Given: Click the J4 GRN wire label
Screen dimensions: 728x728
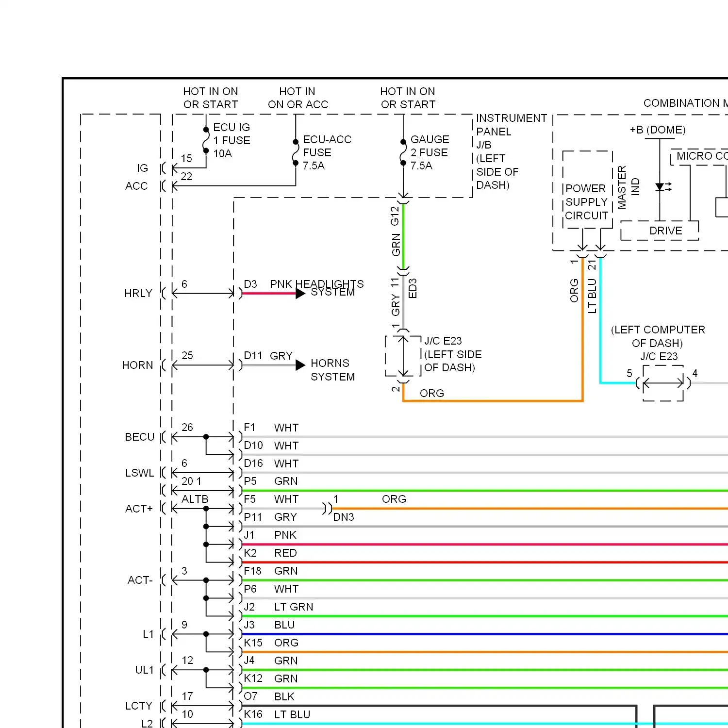Looking at the screenshot, I should [x=271, y=661].
